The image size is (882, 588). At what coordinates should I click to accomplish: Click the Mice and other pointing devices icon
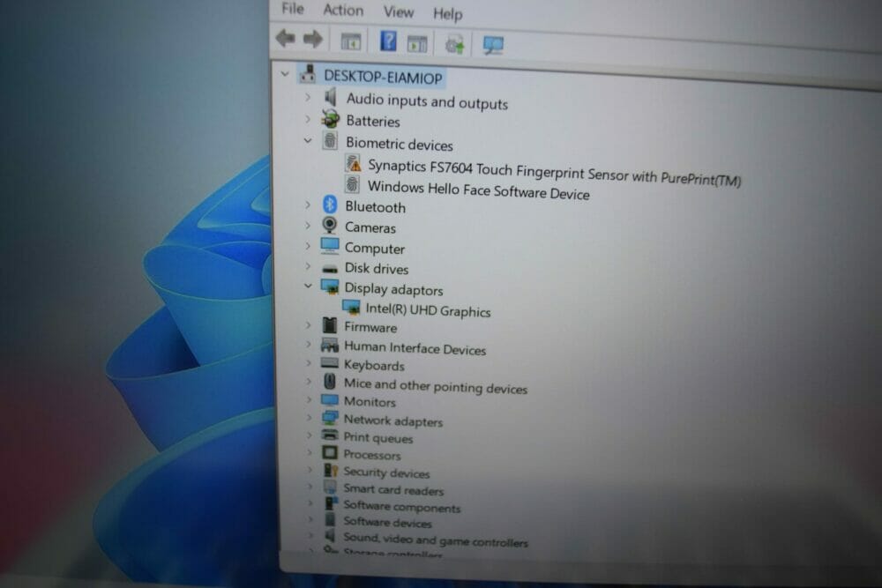330,382
